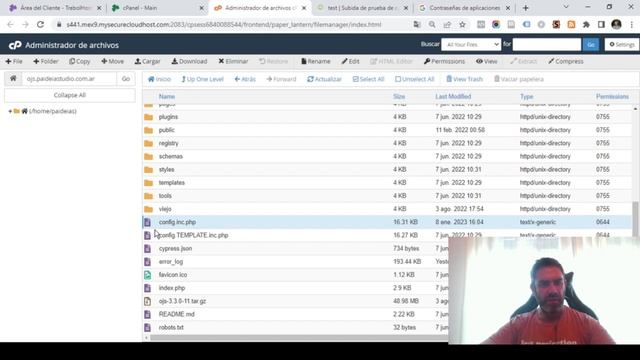Select the schemas folder row
640x360 pixels.
(387, 156)
